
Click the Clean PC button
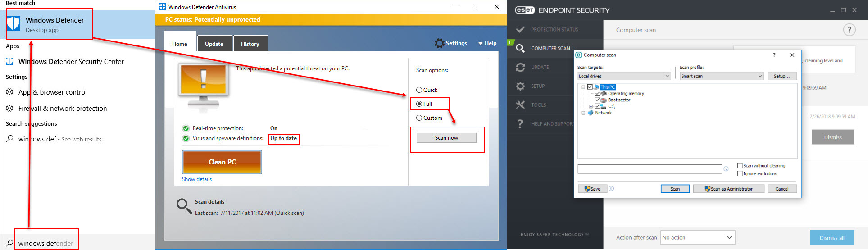pos(222,162)
